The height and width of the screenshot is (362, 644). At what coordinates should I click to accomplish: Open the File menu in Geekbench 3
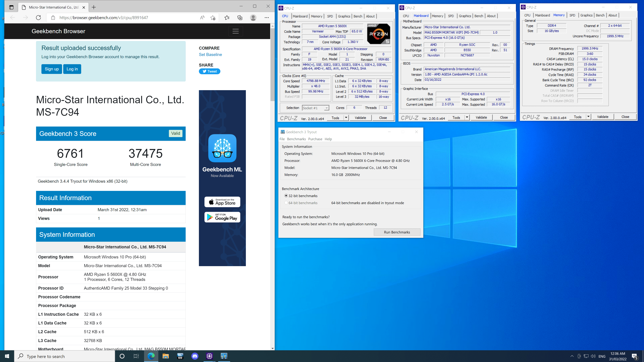tap(282, 139)
